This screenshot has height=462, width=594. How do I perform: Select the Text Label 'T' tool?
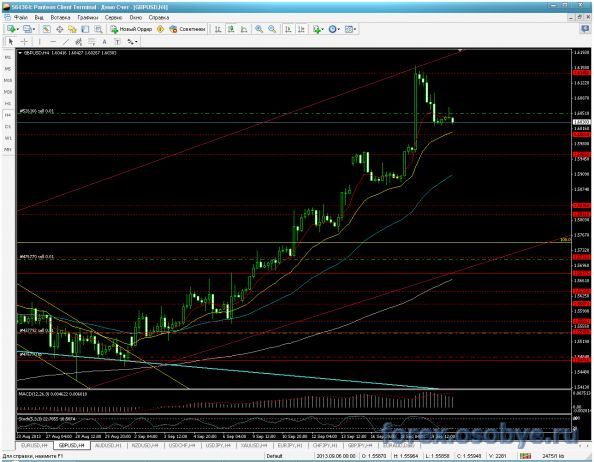point(117,42)
